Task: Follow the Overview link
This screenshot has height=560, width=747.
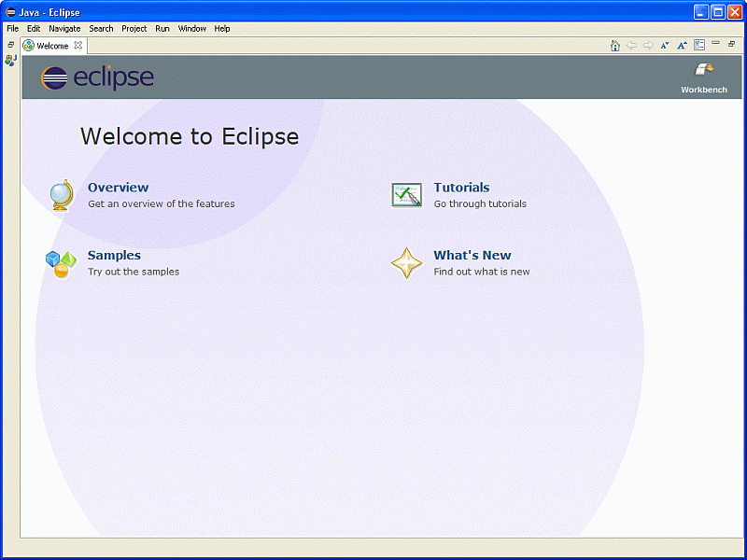Action: click(119, 188)
